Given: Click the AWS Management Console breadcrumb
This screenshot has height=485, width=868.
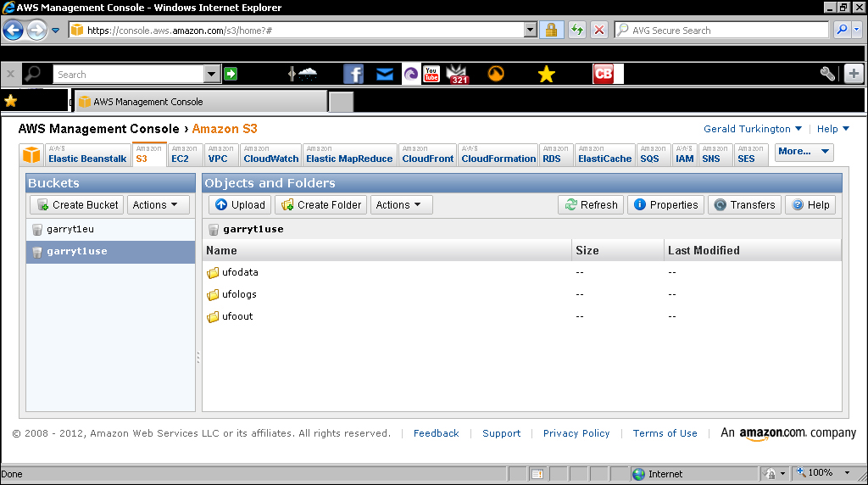Looking at the screenshot, I should tap(98, 129).
